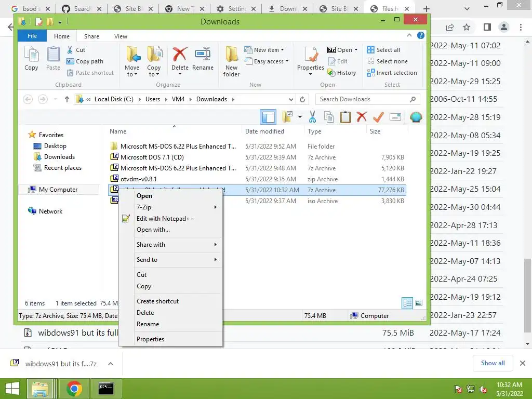Image resolution: width=532 pixels, height=399 pixels.
Task: Open folder options toolbar dropdown arrow
Action: click(x=300, y=117)
